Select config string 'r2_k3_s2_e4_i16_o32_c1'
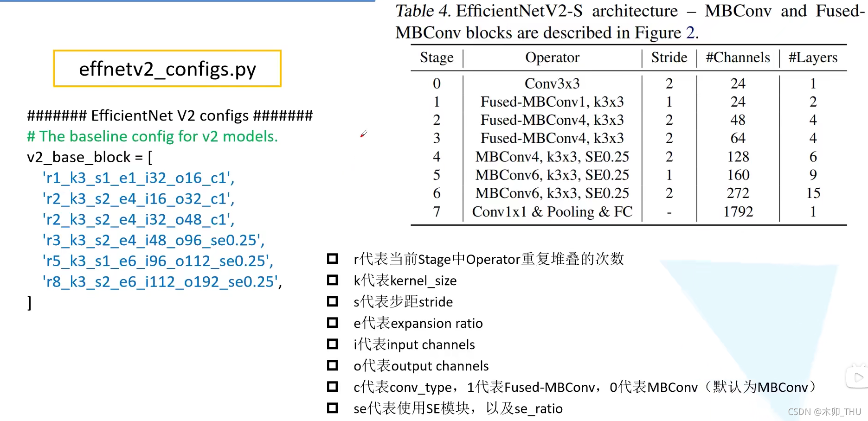868x421 pixels. point(138,199)
